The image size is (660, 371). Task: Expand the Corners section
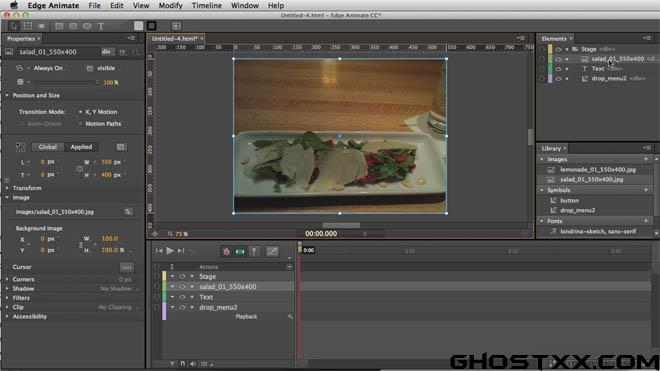(x=7, y=279)
